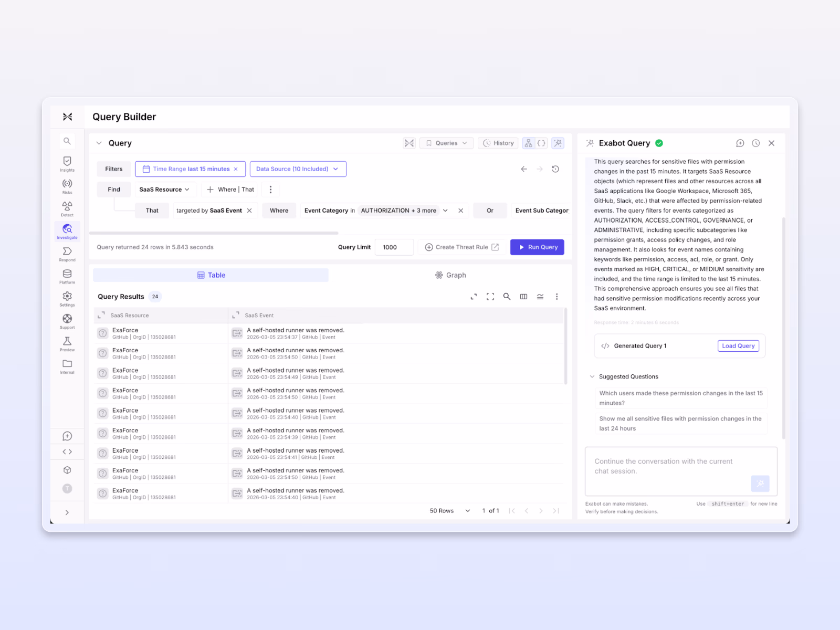Image resolution: width=840 pixels, height=630 pixels.
Task: Navigate to the Detect section
Action: 67,208
